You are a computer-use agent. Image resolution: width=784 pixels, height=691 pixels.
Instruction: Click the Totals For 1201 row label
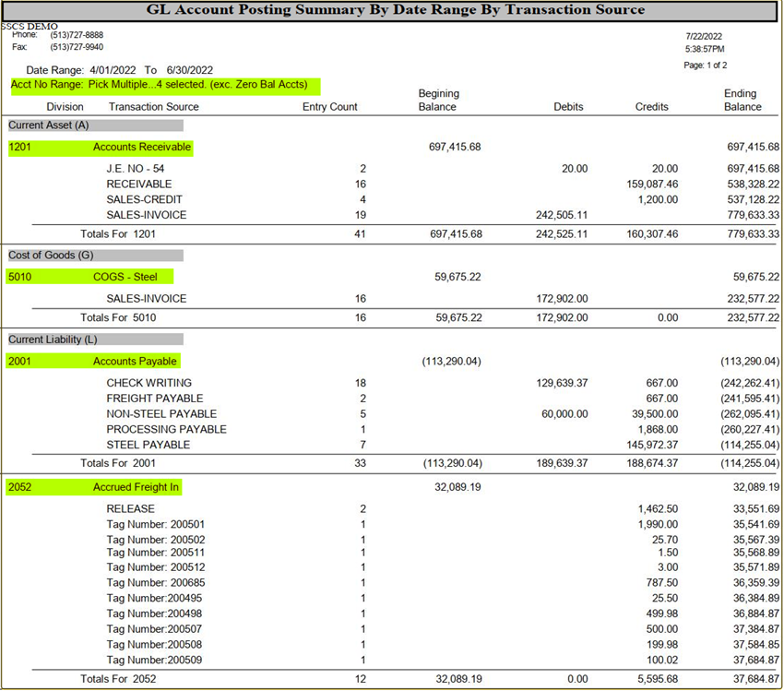point(118,234)
